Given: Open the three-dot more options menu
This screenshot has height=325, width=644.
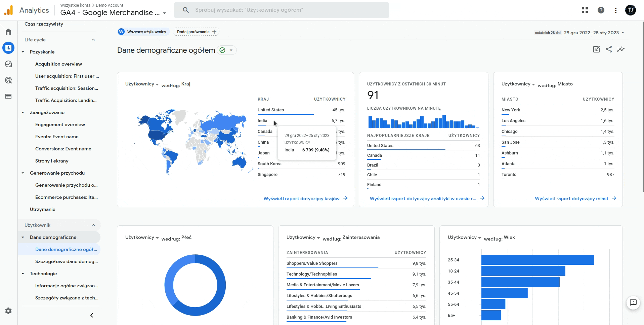Looking at the screenshot, I should pyautogui.click(x=616, y=10).
